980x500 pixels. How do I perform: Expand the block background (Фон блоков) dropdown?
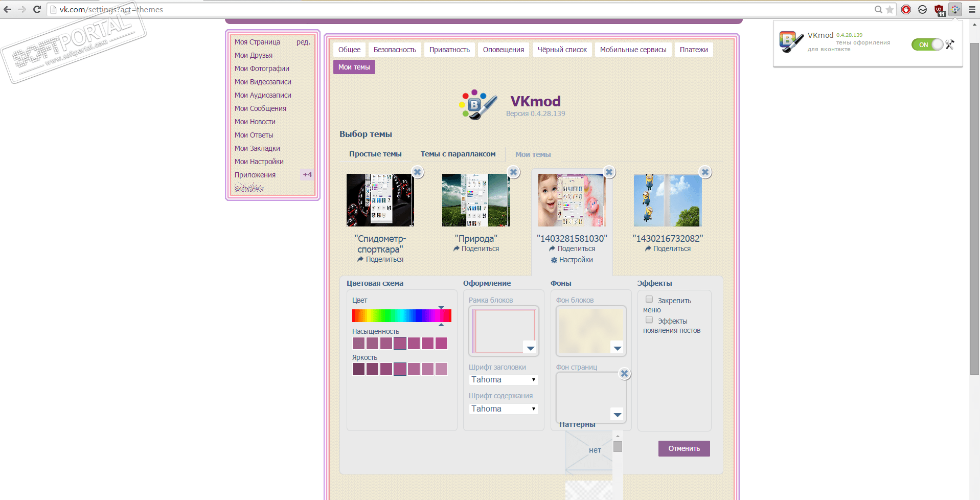(x=618, y=348)
